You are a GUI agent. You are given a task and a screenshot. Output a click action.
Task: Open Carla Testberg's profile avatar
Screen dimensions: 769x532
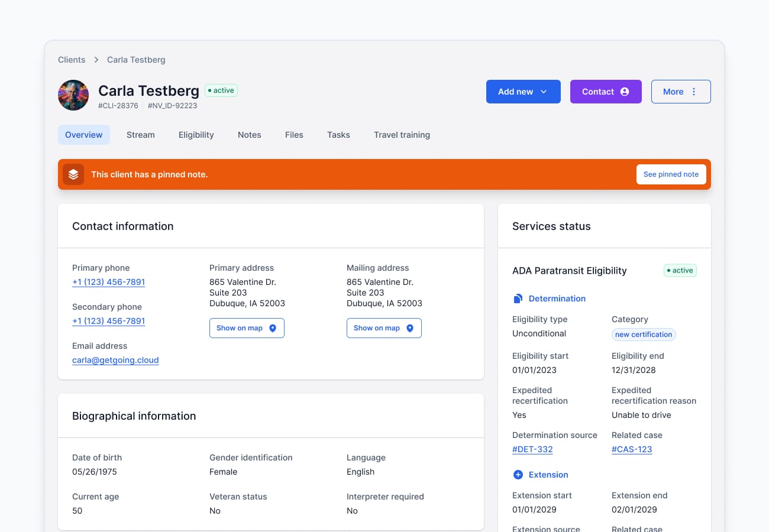[x=73, y=95]
